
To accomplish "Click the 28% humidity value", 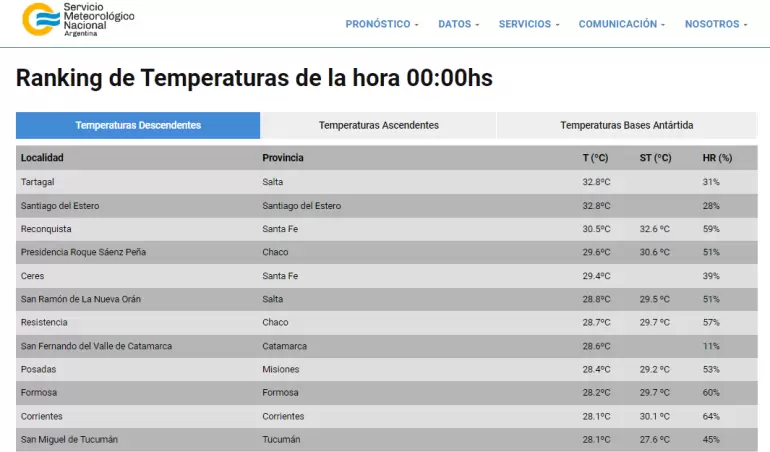I will (711, 206).
